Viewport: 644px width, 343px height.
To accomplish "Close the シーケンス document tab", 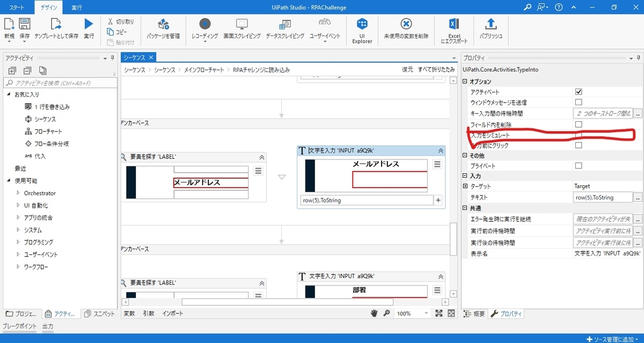I will 151,57.
